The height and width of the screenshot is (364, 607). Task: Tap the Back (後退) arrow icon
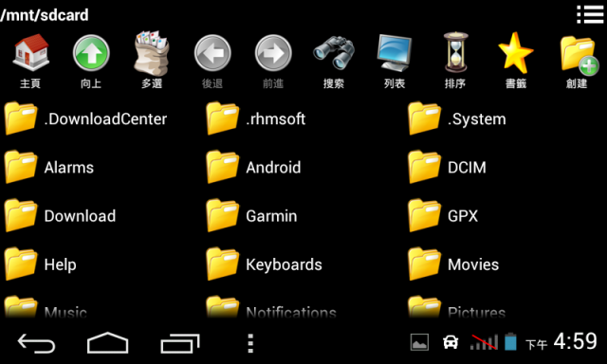pos(212,52)
